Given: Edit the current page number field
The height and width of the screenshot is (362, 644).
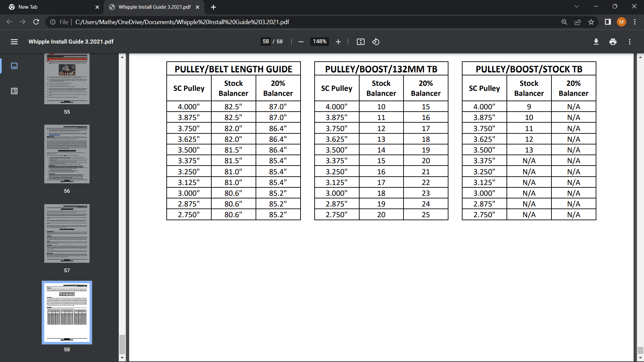Looking at the screenshot, I should click(x=266, y=42).
